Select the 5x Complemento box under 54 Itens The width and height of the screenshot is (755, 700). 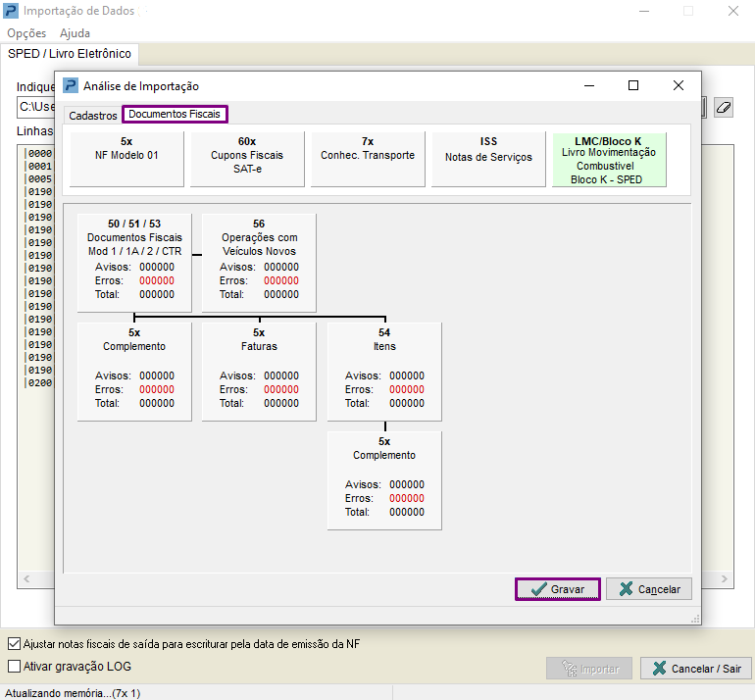pyautogui.click(x=384, y=480)
